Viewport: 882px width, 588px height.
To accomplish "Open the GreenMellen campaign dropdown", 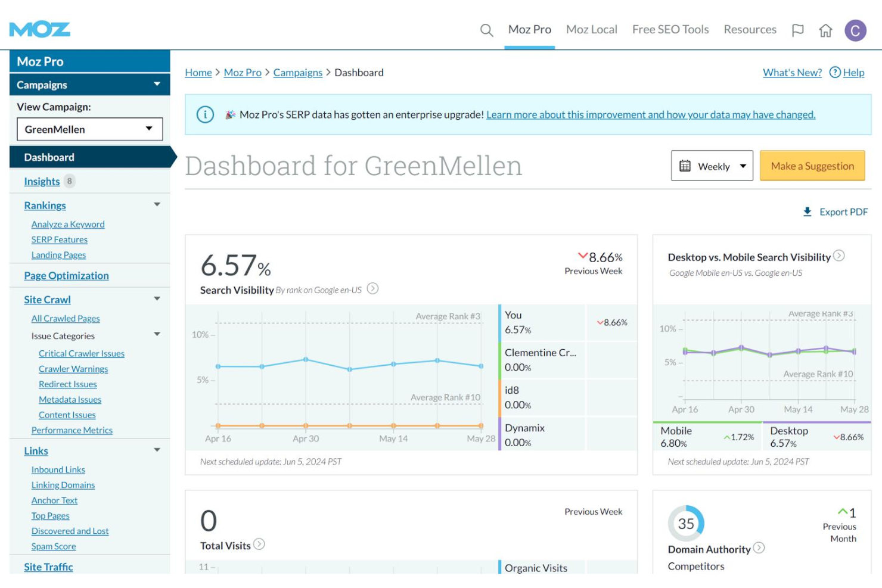I will [89, 129].
